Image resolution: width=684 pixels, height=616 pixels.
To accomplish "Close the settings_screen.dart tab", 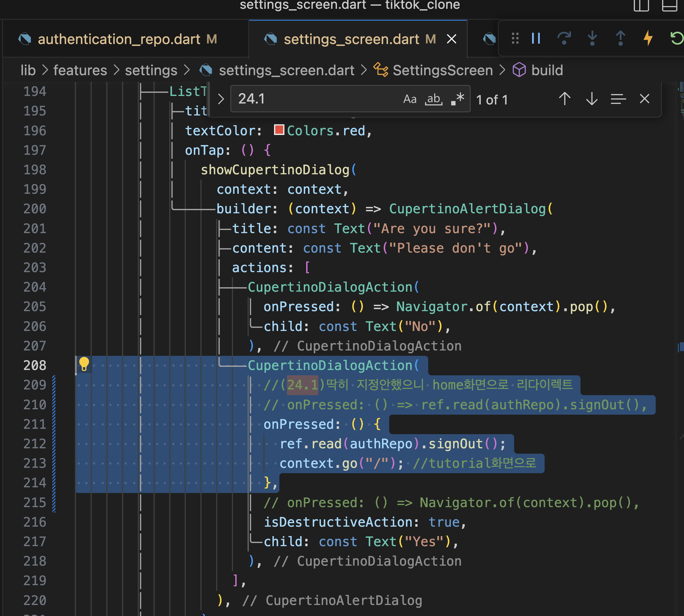I will pos(451,39).
